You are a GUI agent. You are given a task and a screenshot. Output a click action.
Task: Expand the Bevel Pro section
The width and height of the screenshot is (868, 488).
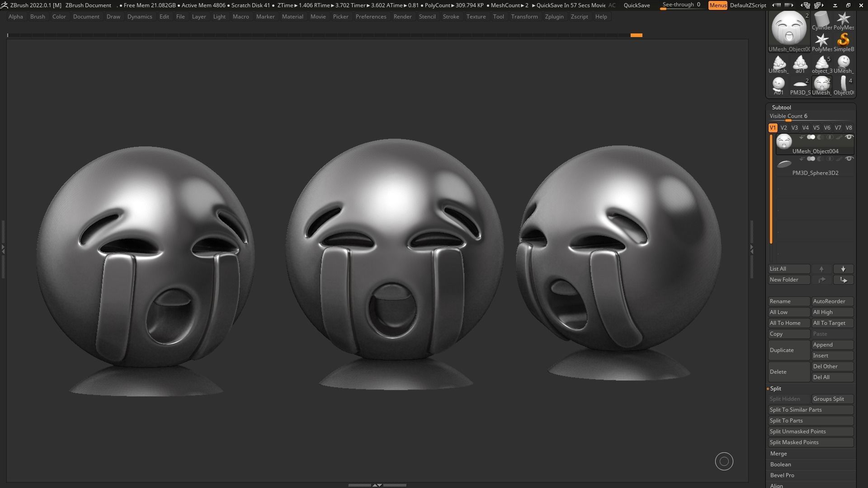coord(782,475)
